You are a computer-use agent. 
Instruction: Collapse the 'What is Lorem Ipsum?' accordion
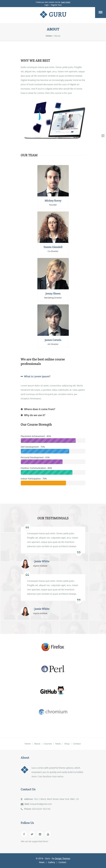tap(35, 376)
